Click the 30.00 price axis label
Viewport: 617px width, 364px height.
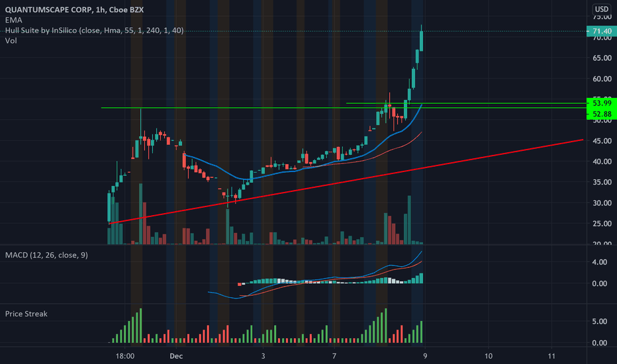pos(602,203)
